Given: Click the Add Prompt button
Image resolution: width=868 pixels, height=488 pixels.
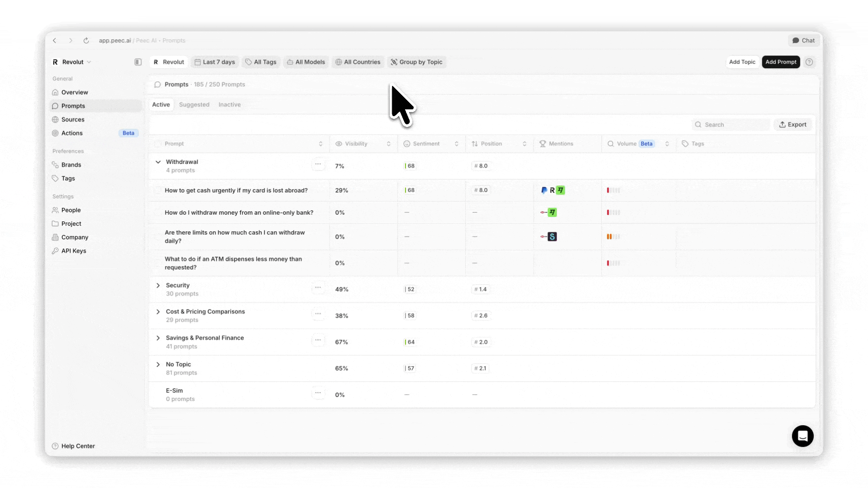Looking at the screenshot, I should (x=780, y=62).
